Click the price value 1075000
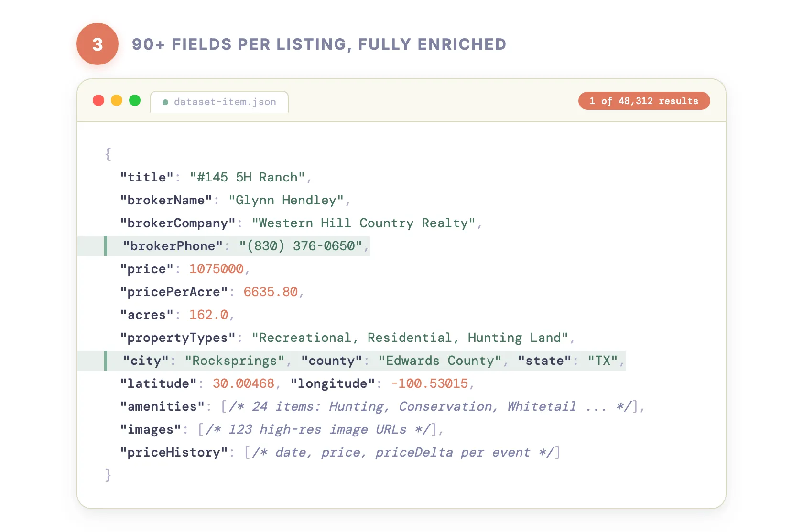803x532 pixels. pyautogui.click(x=216, y=269)
